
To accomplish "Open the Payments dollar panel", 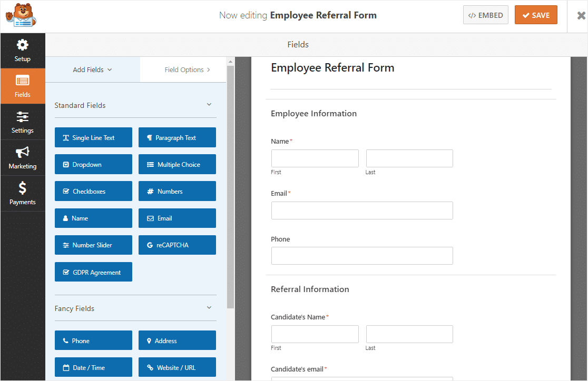I will tap(23, 193).
